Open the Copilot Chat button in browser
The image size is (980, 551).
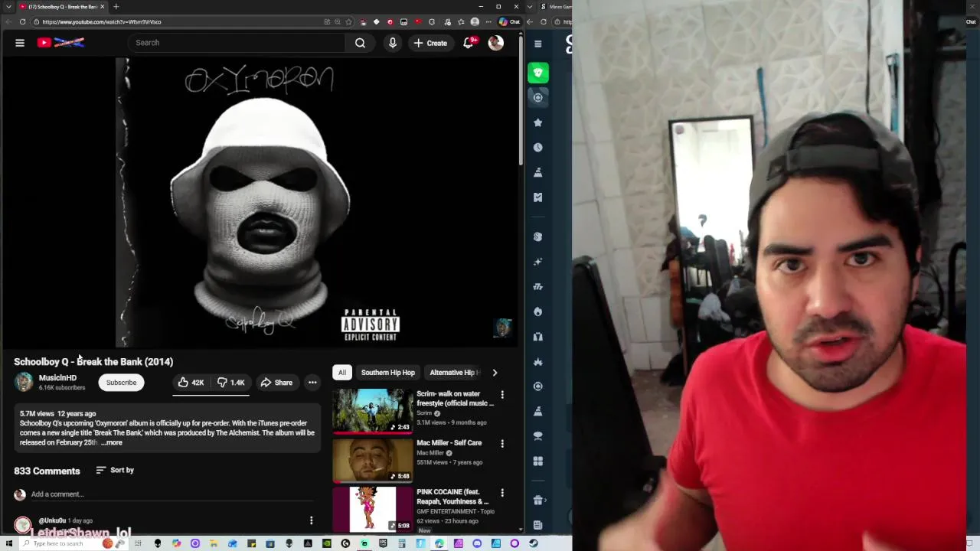[509, 22]
